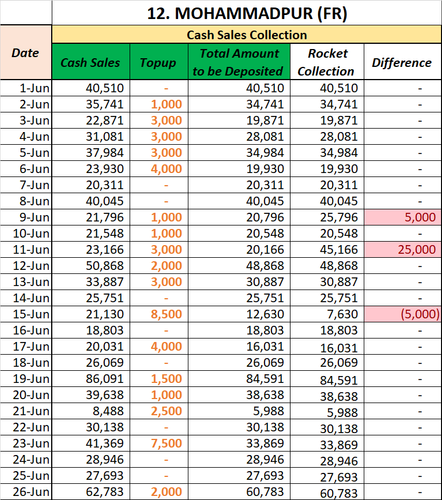Click the Cash Sales column header

[90, 62]
